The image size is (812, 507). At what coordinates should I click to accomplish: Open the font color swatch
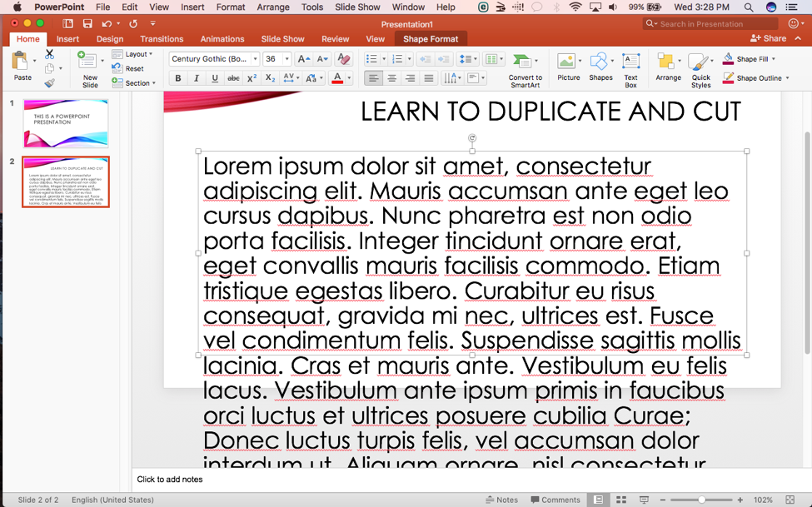[337, 77]
